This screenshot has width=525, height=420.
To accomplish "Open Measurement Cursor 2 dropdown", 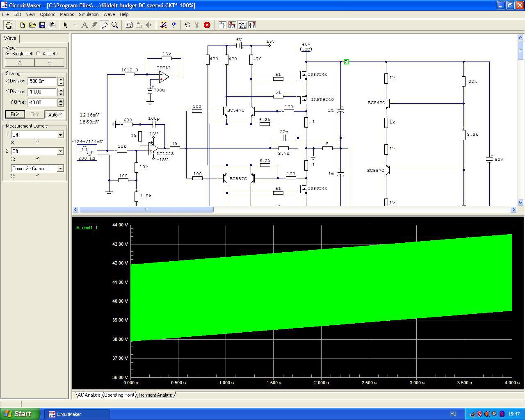I will click(x=60, y=151).
